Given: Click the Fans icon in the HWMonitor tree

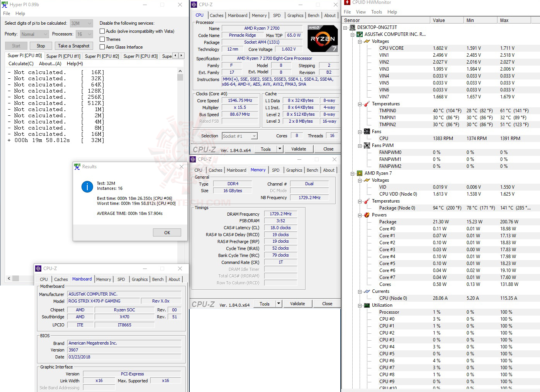Looking at the screenshot, I should (366, 131).
